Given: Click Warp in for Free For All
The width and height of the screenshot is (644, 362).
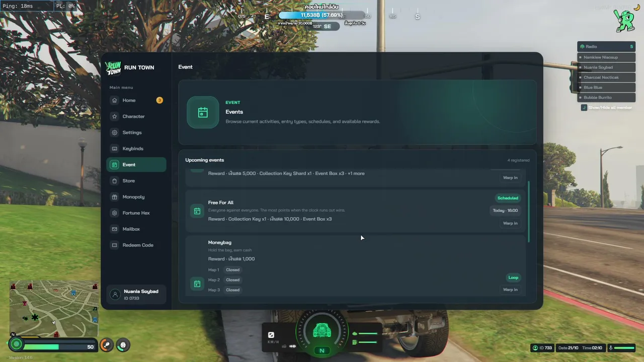Looking at the screenshot, I should (510, 223).
